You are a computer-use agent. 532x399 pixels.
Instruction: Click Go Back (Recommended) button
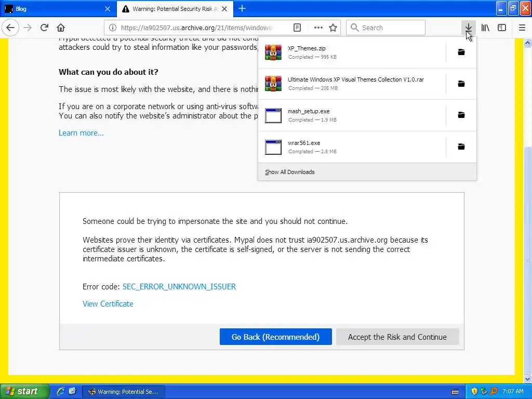pyautogui.click(x=275, y=337)
